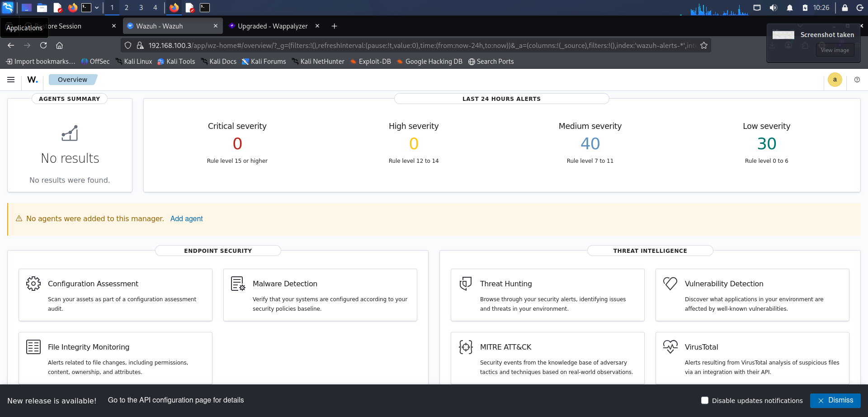Click the MITRE ATT&CK crosshair icon

pos(466,347)
